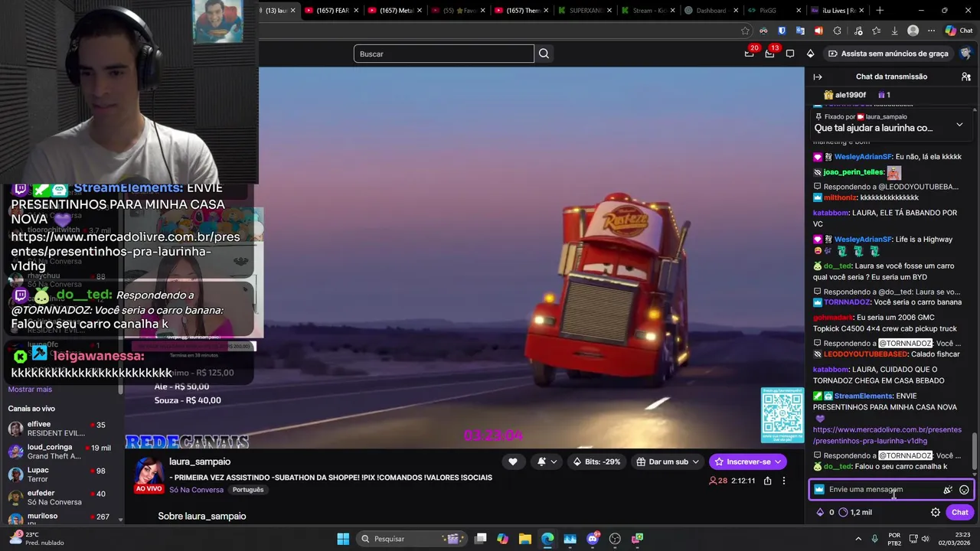Click Assista sem anúncios de graça button

(888, 54)
